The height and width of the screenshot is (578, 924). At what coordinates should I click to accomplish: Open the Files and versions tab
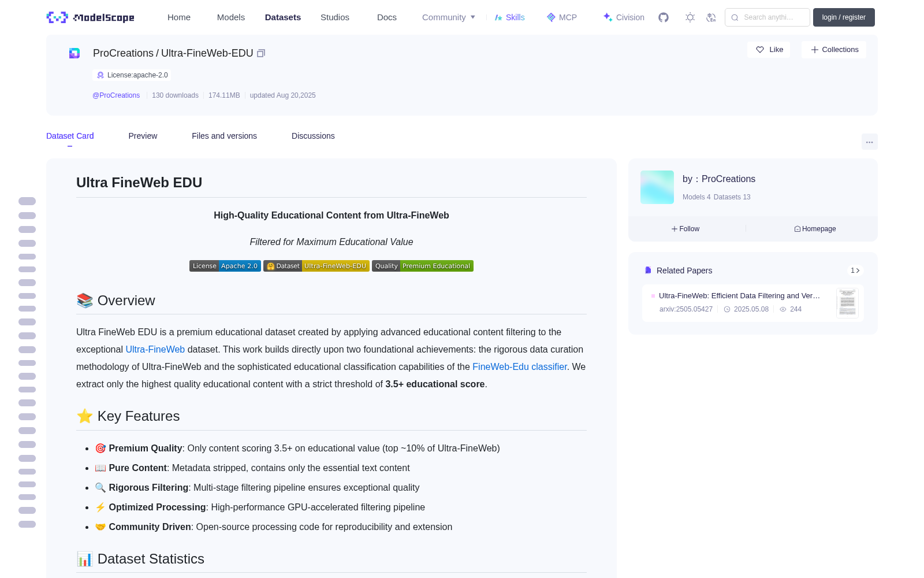[x=224, y=136]
